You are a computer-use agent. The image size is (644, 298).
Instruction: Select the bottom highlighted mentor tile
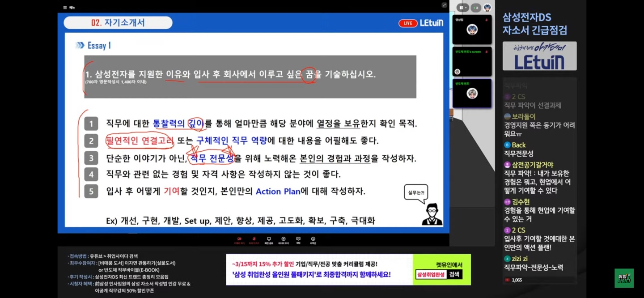click(x=472, y=93)
